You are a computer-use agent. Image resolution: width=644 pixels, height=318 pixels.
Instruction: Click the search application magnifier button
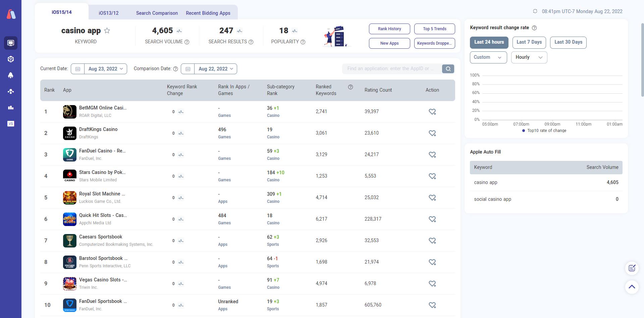click(448, 69)
